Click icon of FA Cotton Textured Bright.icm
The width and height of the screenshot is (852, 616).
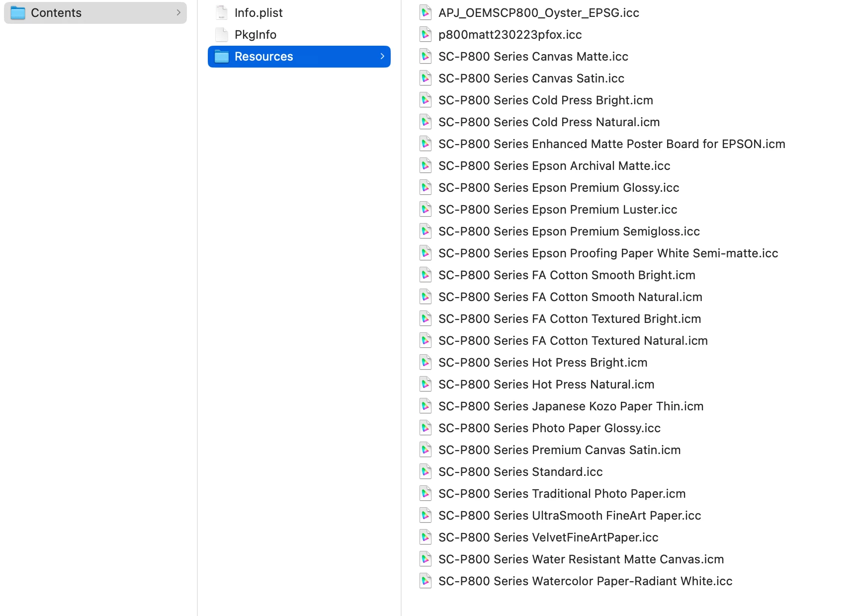coord(426,319)
